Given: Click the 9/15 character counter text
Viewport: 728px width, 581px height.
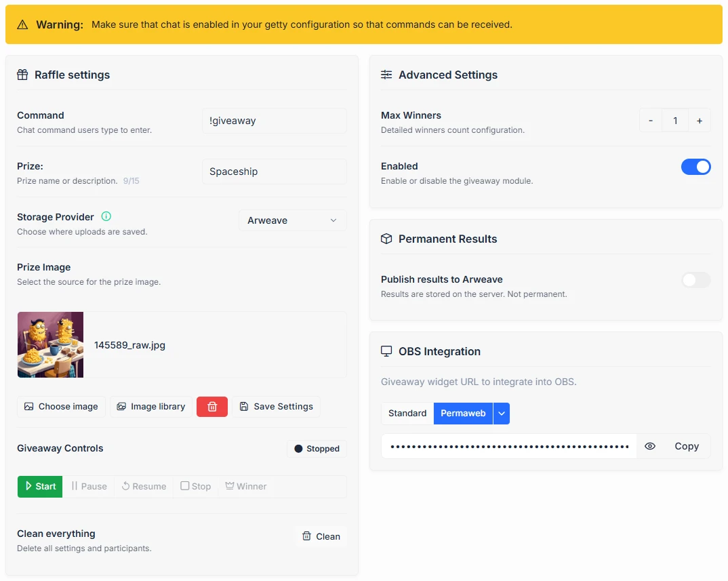Looking at the screenshot, I should [131, 180].
